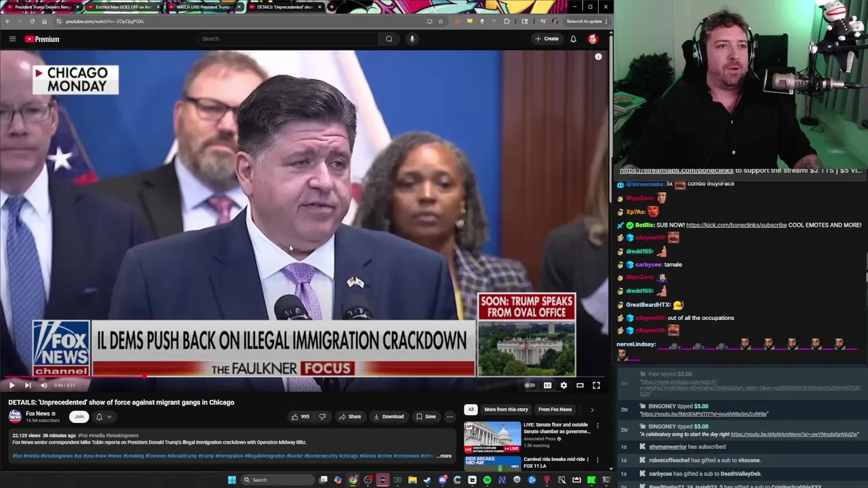Open the streamlabs.com/boneclinks link
868x488 pixels.
coord(676,170)
